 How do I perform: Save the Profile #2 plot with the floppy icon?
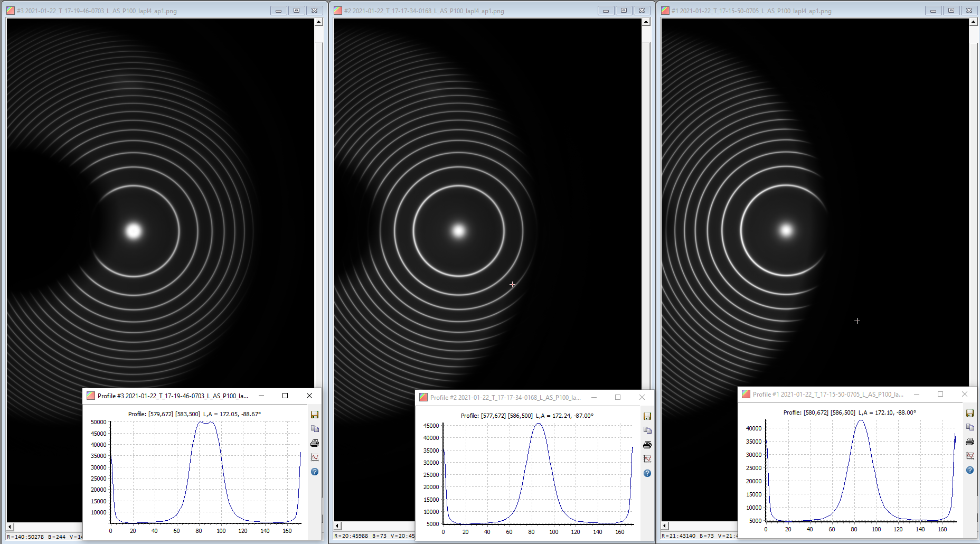click(x=647, y=416)
